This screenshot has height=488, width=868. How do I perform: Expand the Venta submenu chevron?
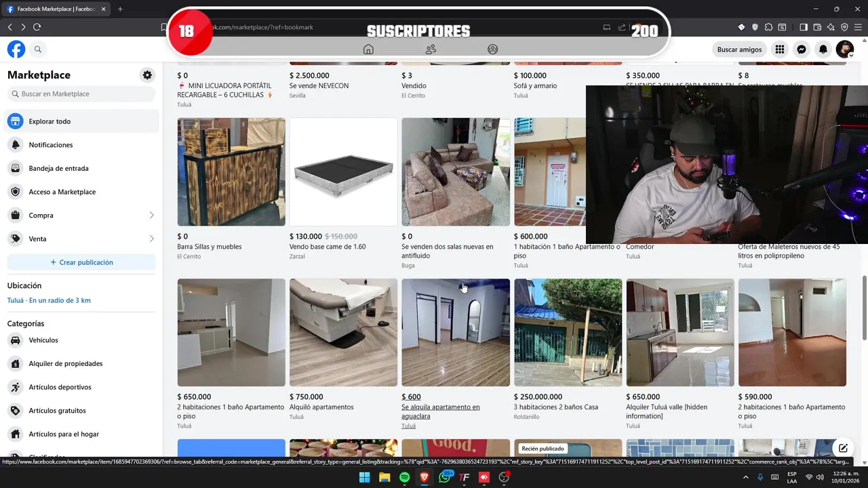[151, 239]
